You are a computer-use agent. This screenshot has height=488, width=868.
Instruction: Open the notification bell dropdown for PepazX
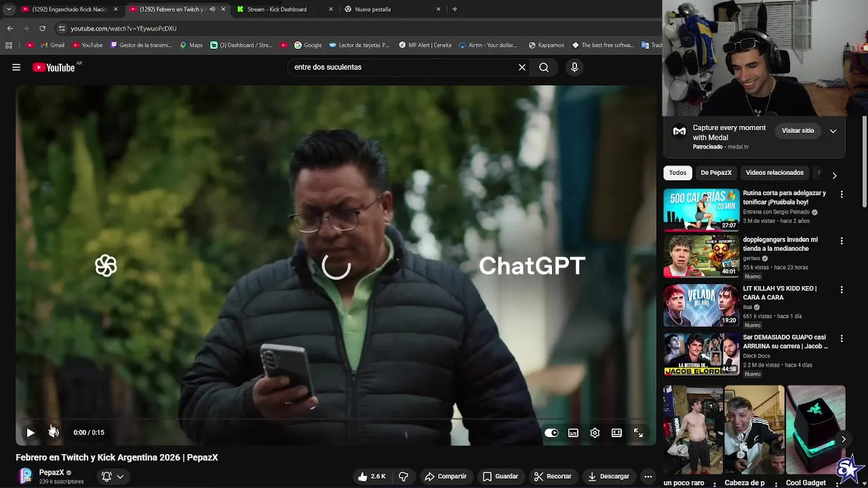tap(113, 476)
